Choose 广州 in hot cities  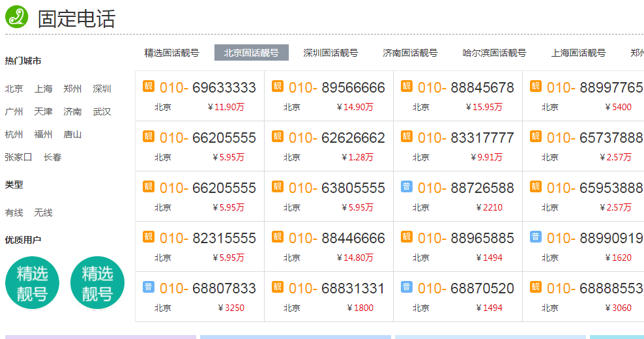[x=14, y=111]
